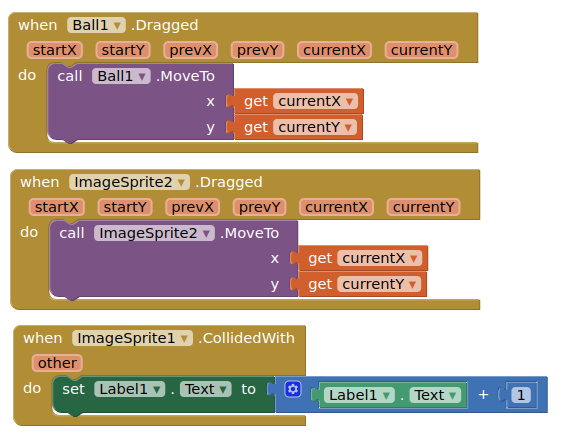Viewport: 562px width, 440px height.
Task: Open Label1 dropdown in green getter block
Action: click(x=359, y=395)
